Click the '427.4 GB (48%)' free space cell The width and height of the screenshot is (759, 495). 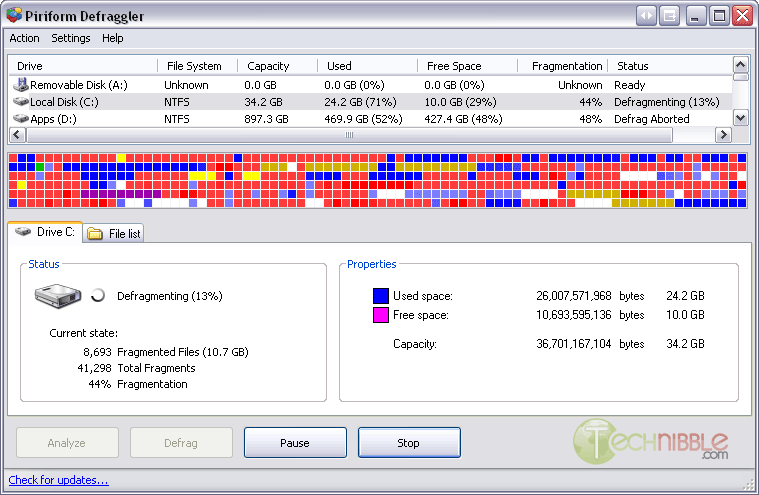pyautogui.click(x=463, y=119)
